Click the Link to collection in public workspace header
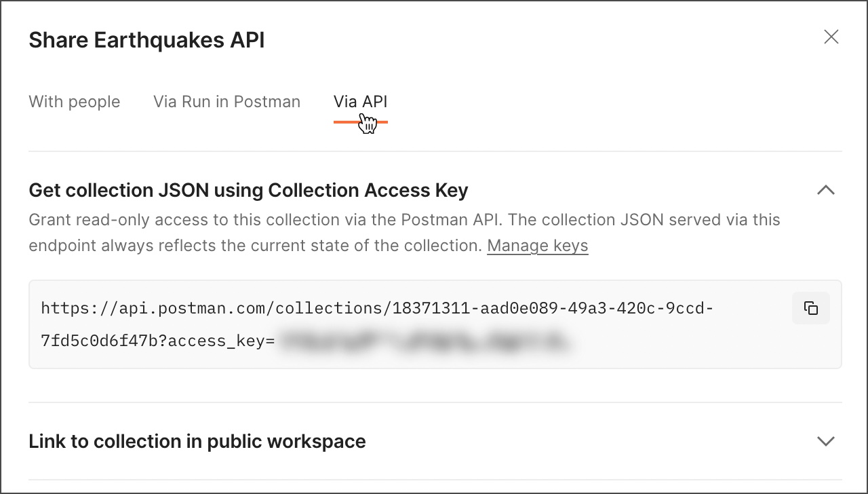Image resolution: width=868 pixels, height=494 pixels. (x=197, y=441)
